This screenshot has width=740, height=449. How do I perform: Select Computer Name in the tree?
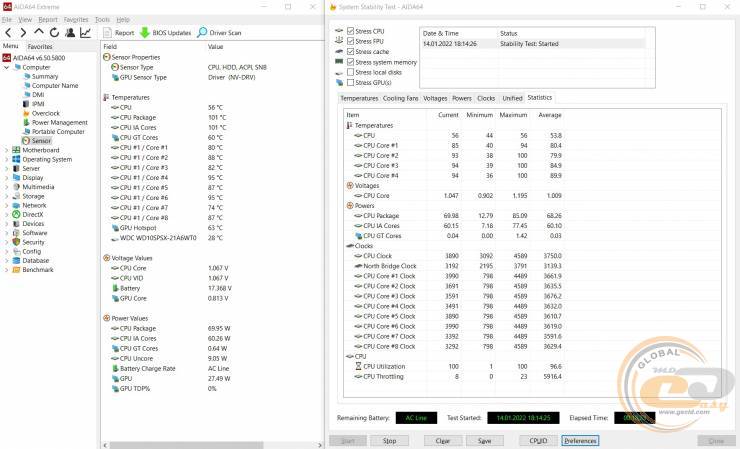55,85
